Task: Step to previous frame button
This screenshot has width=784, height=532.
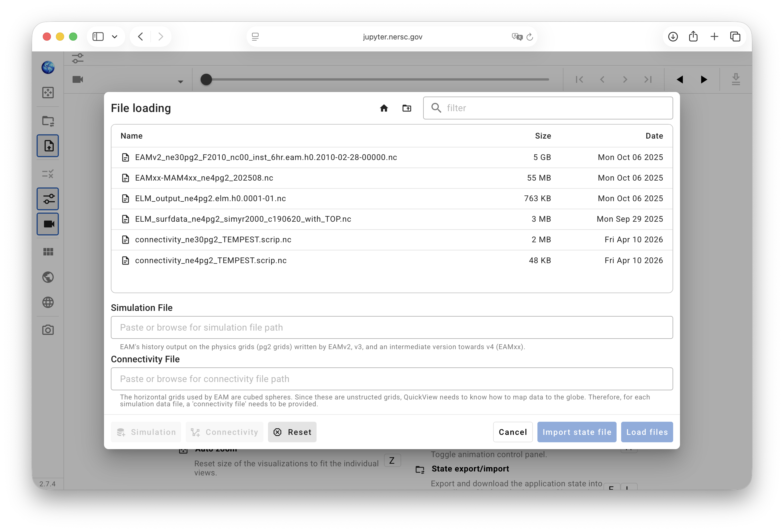Action: point(602,80)
